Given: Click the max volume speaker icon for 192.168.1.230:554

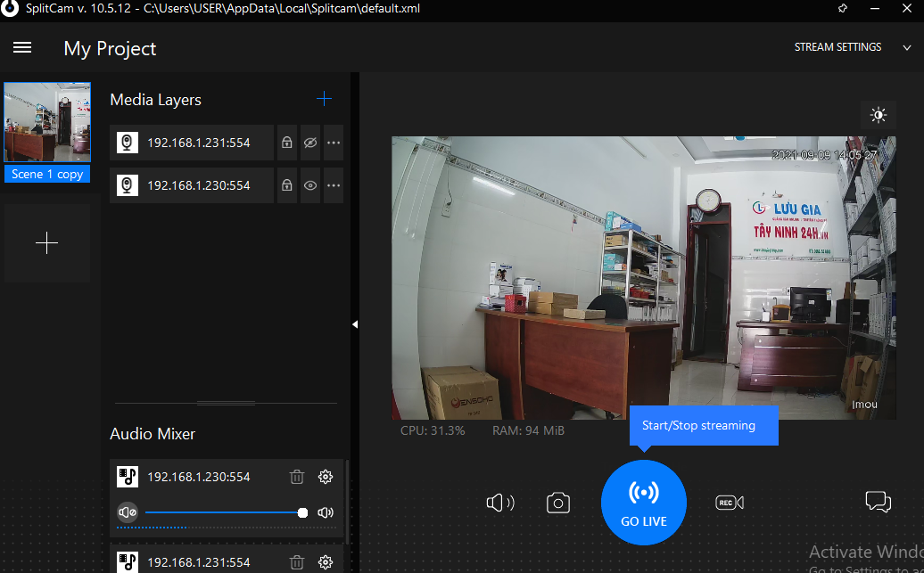Looking at the screenshot, I should click(x=326, y=512).
